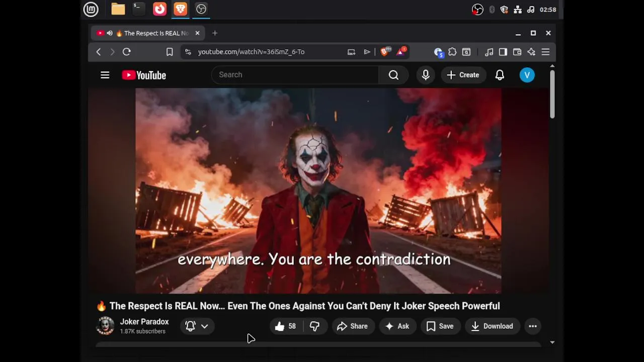Open the Brave Wallet icon
This screenshot has height=362, width=644.
517,52
